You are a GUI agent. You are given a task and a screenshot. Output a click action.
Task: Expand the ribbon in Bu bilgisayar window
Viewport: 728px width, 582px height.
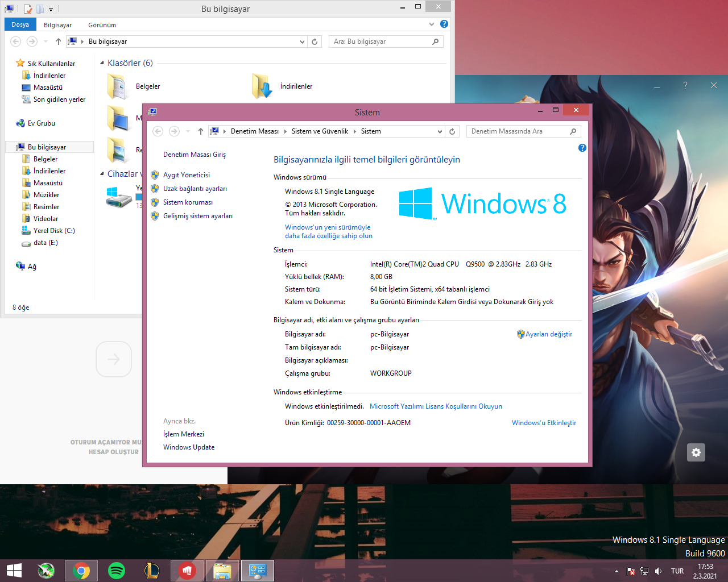[x=432, y=24]
